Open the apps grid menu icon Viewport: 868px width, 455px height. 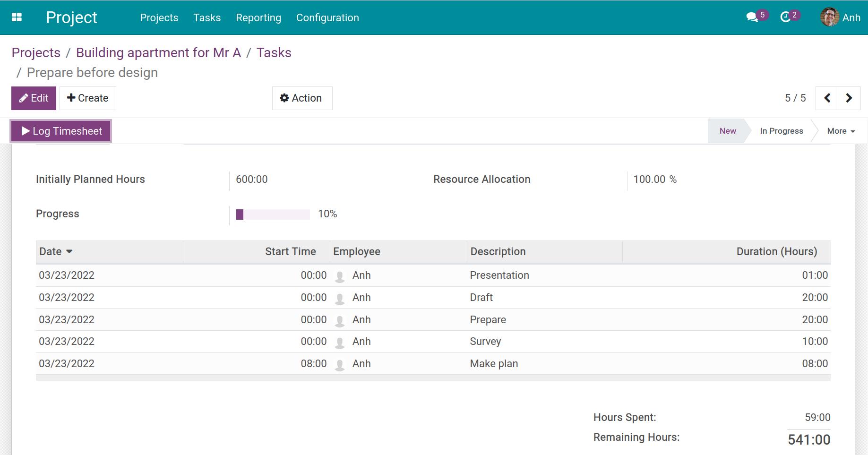pyautogui.click(x=17, y=17)
